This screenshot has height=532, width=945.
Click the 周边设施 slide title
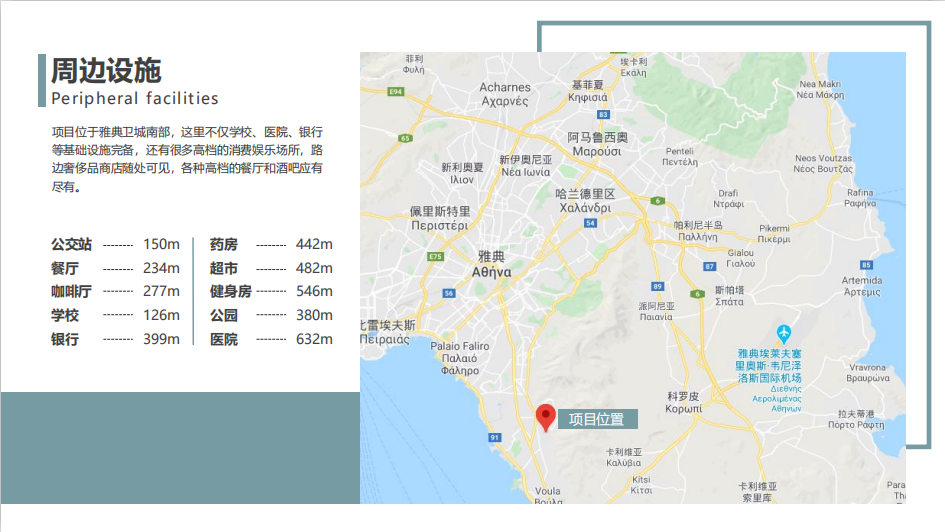(x=105, y=71)
